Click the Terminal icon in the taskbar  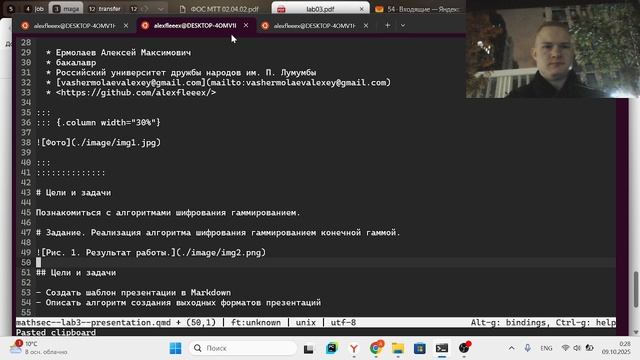coord(442,348)
